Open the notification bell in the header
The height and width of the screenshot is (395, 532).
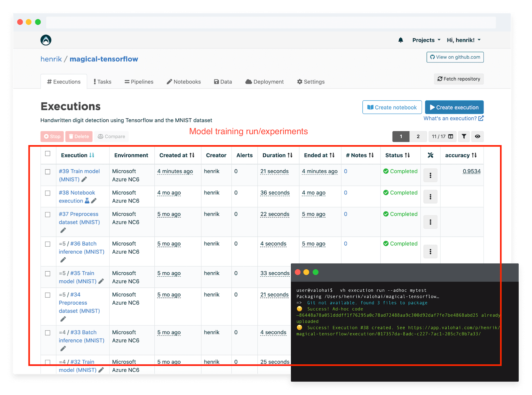tap(401, 40)
